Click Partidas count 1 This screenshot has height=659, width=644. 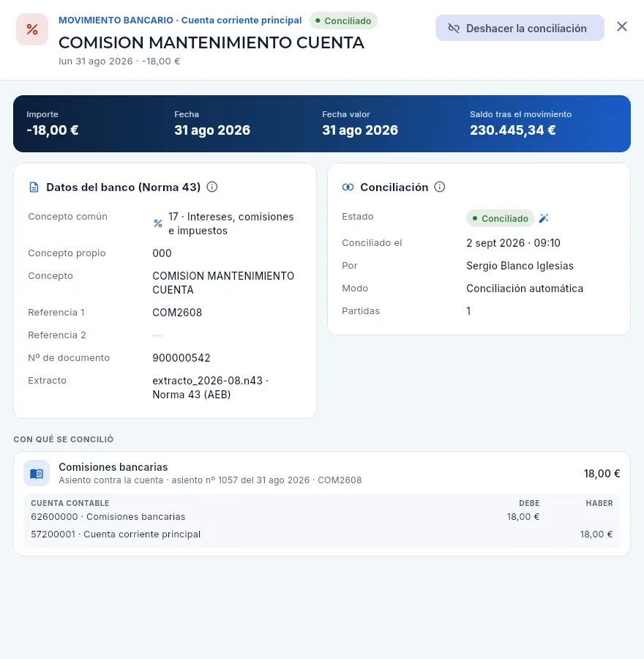[468, 311]
